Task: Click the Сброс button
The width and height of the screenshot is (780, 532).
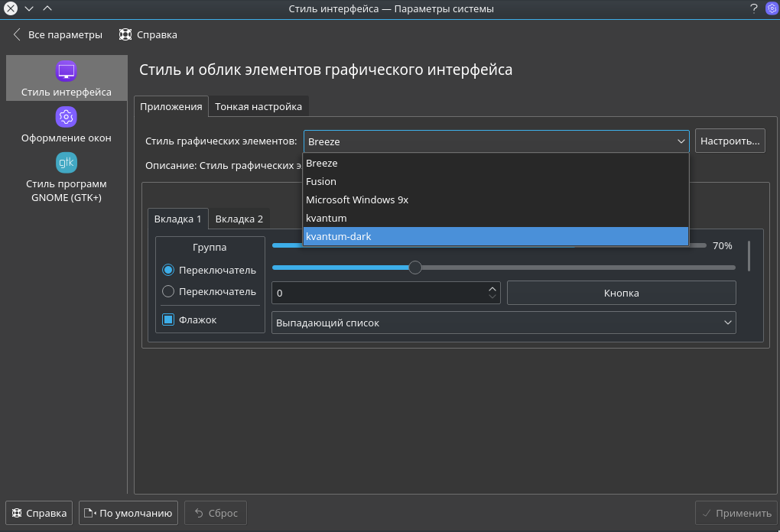Action: (216, 513)
